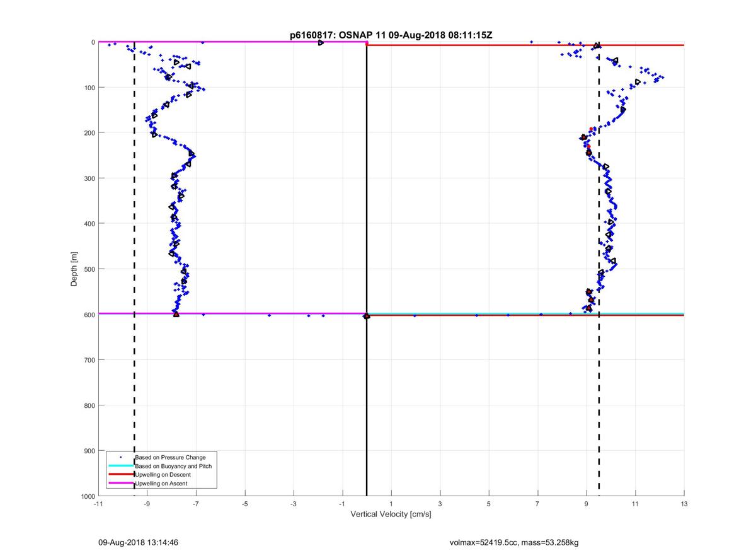This screenshot has width=756, height=558.
Task: Click the plot title 'p6160817: OSNAP 11 09-Aug-2018 08:11:15Z'
Action: (x=391, y=35)
